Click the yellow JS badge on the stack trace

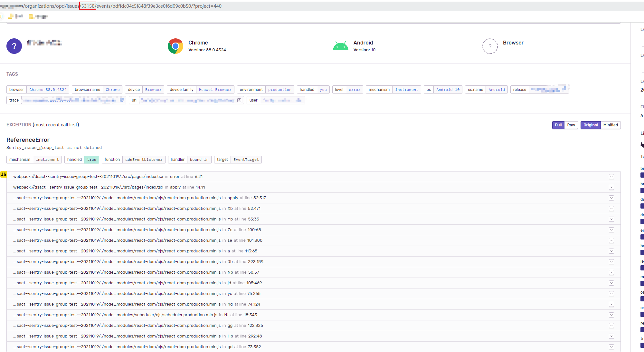(x=4, y=174)
